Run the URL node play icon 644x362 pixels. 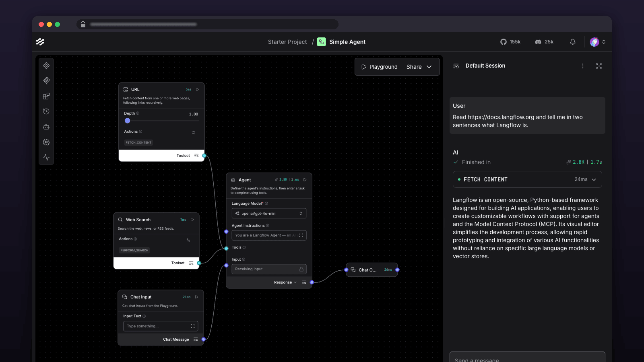[x=198, y=89]
